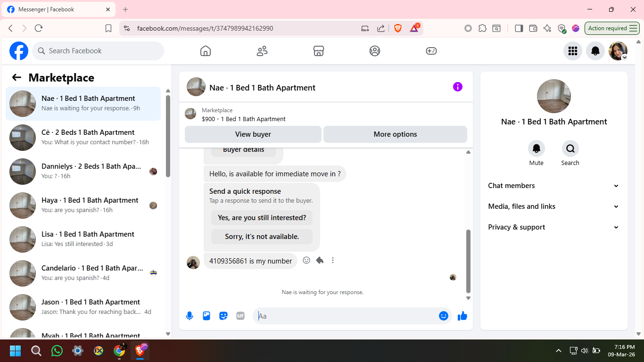Image resolution: width=644 pixels, height=362 pixels.
Task: Bookmark this page icon
Action: 108,28
